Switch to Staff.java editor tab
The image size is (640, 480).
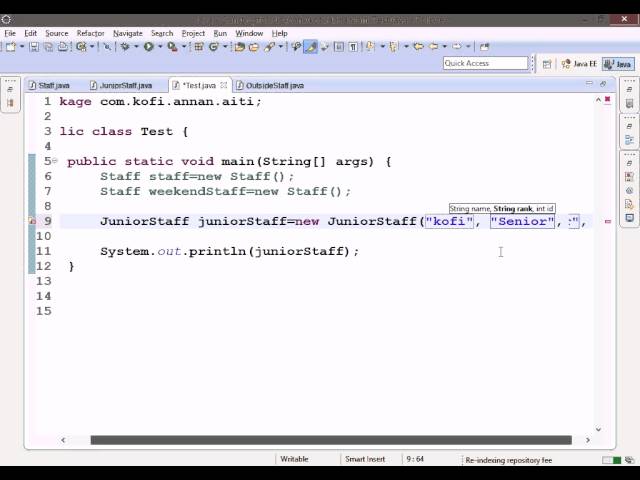49,86
